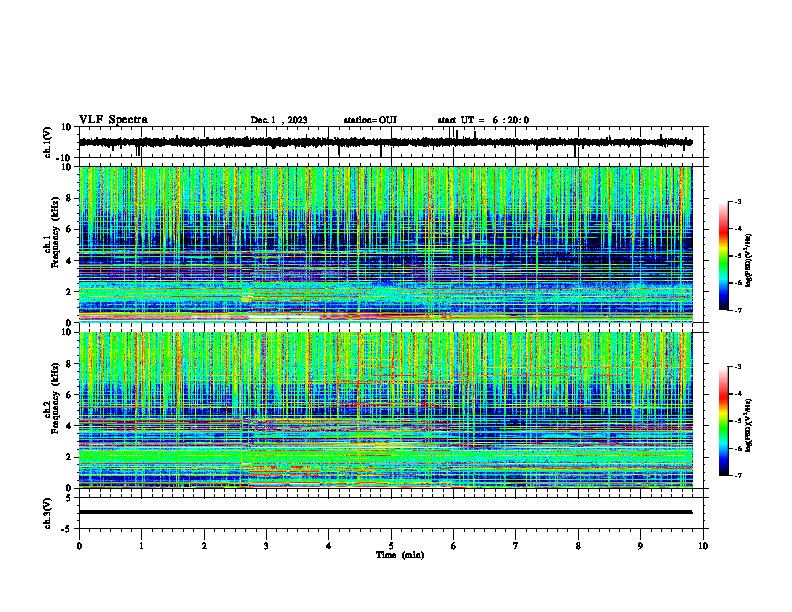The height and width of the screenshot is (612, 792).
Task: Click the ch.1 voltage waveform trace
Action: coord(385,142)
